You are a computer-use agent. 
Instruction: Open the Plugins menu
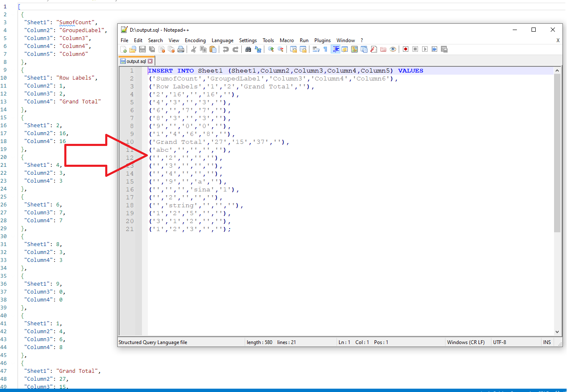(322, 40)
